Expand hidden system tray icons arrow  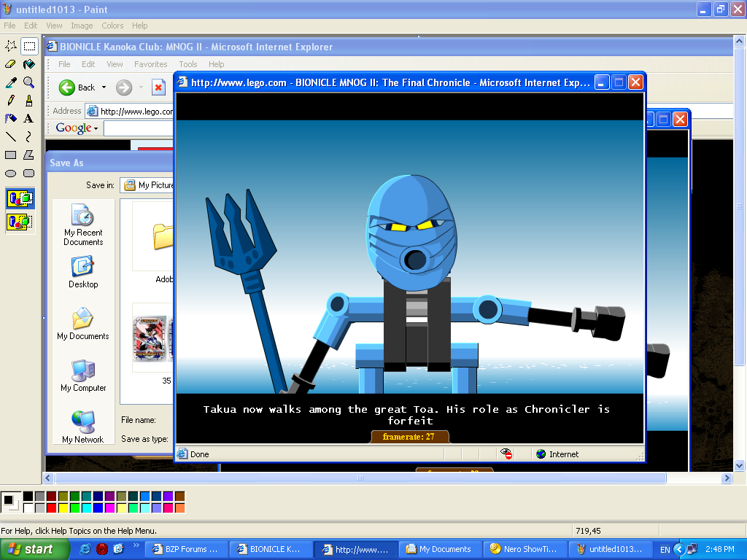[x=679, y=550]
